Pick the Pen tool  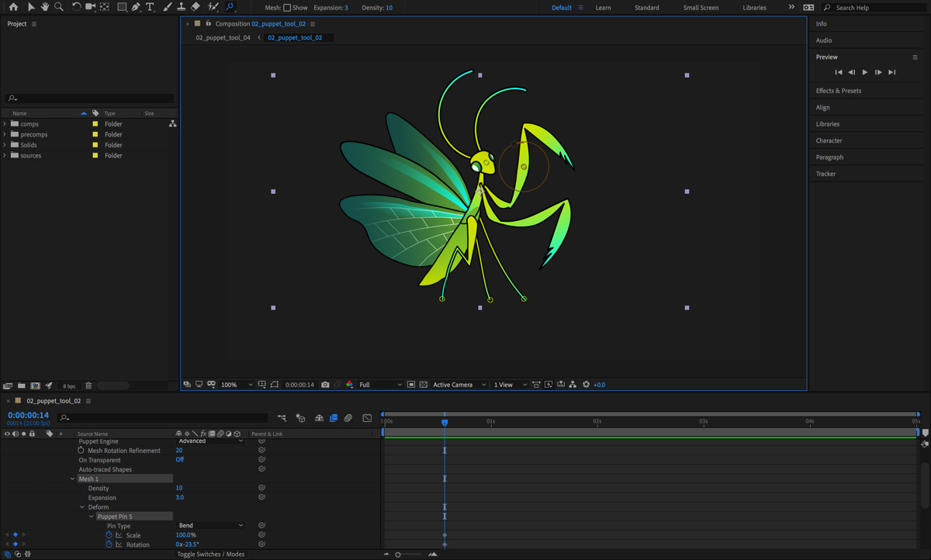pos(136,7)
